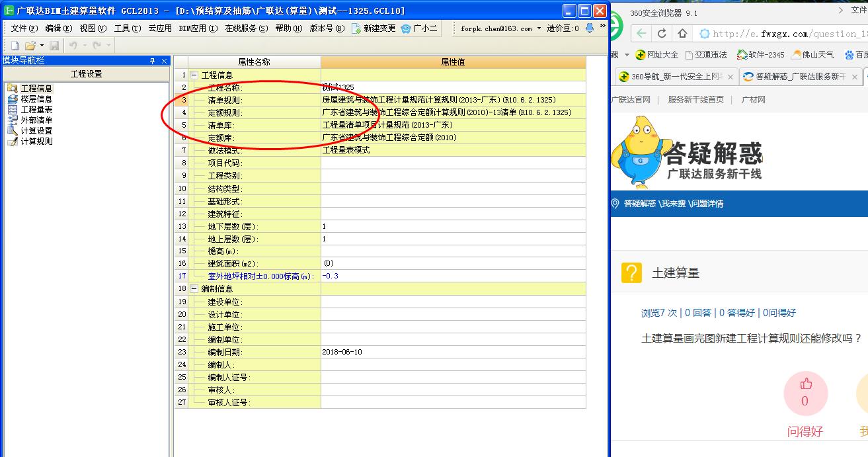Click the 清单规则 value cell
This screenshot has width=868, height=457.
point(454,100)
